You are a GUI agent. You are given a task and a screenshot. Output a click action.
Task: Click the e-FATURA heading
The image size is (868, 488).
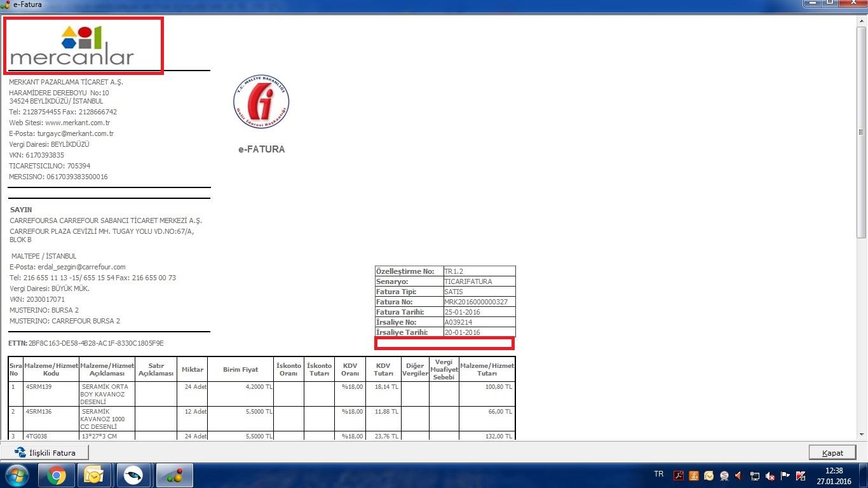tap(261, 149)
